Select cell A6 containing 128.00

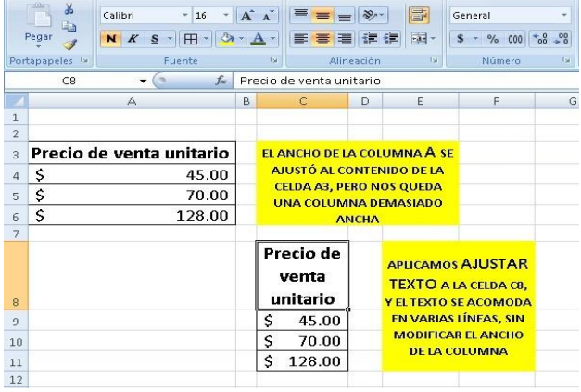click(x=132, y=215)
